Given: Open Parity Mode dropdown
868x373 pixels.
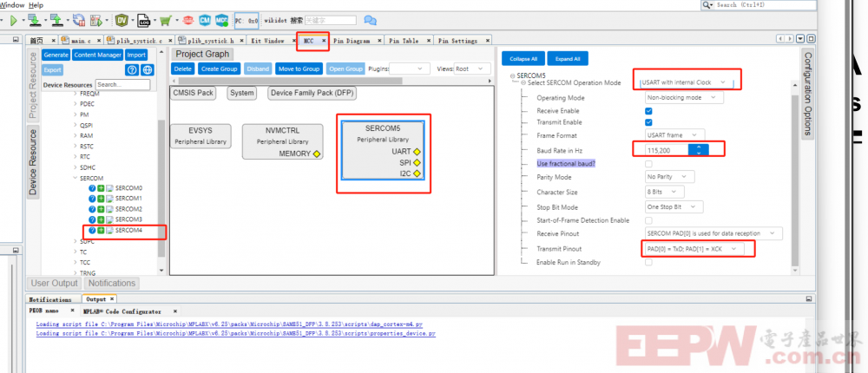Looking at the screenshot, I should tap(670, 177).
